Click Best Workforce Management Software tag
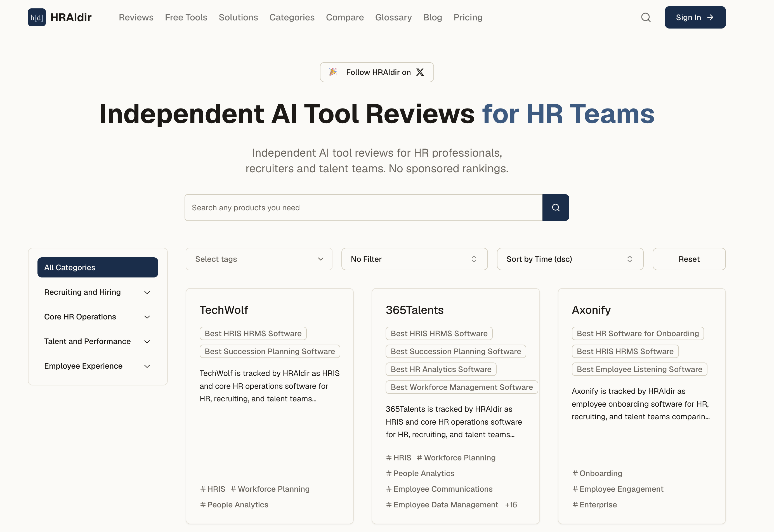774x532 pixels. [461, 387]
